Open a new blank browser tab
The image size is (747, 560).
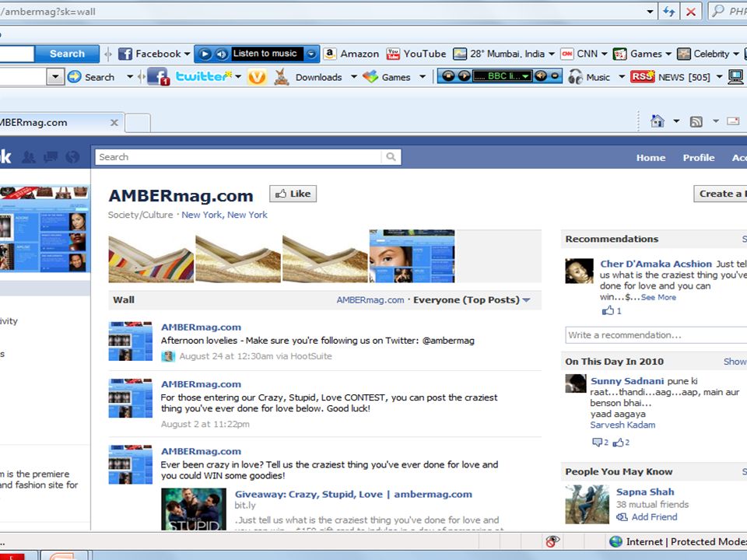[x=138, y=123]
